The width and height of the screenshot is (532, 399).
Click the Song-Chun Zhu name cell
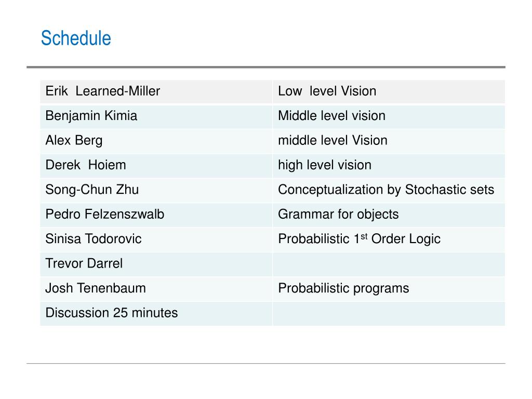[156, 190]
